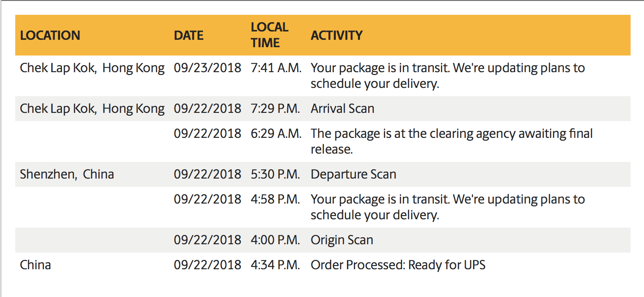644x297 pixels.
Task: Click the Order Processed: Ready for UPS text
Action: pos(398,265)
